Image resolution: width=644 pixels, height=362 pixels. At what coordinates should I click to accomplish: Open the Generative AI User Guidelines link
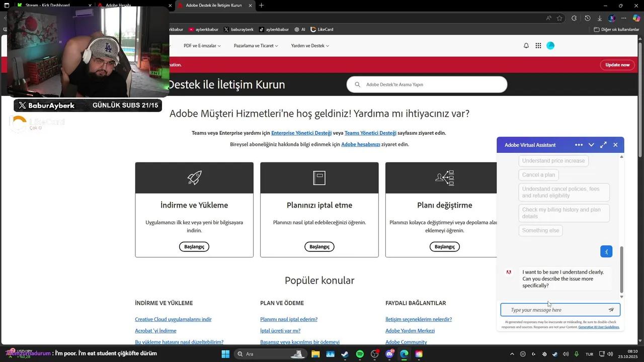click(x=599, y=327)
